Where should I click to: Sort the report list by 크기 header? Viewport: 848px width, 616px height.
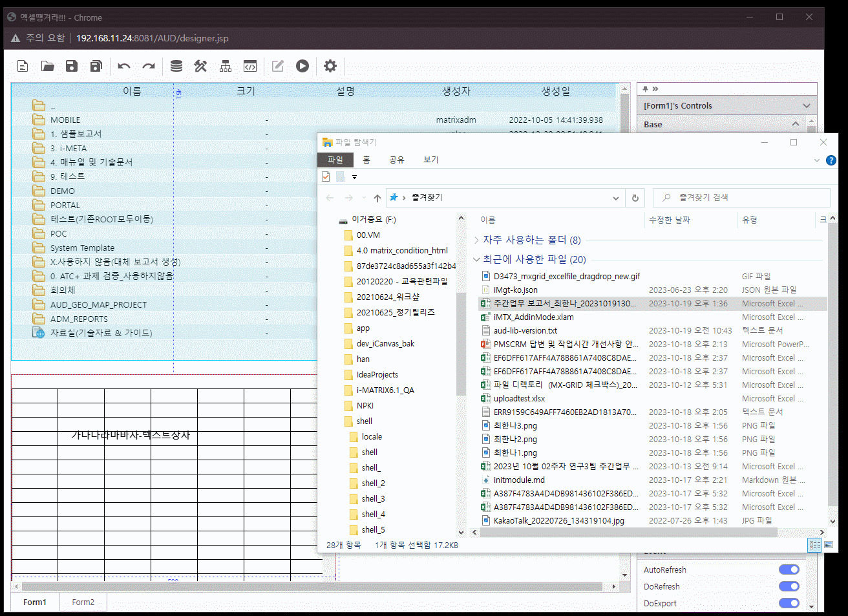(246, 91)
